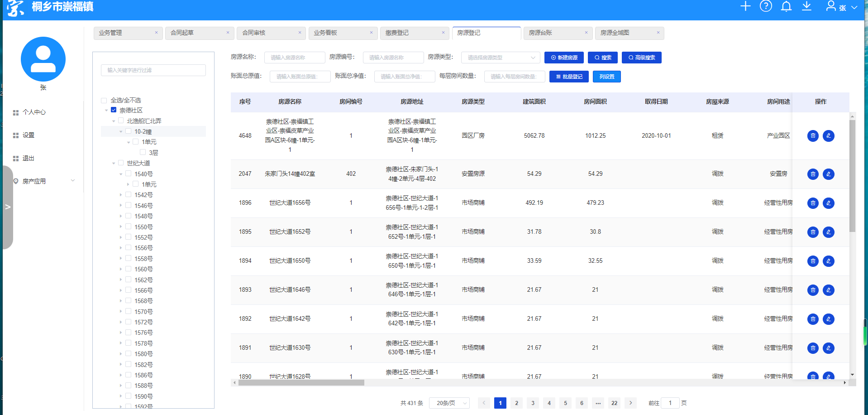Viewport: 868px width, 415px height.
Task: Focus the tree keyword filter input
Action: click(153, 70)
